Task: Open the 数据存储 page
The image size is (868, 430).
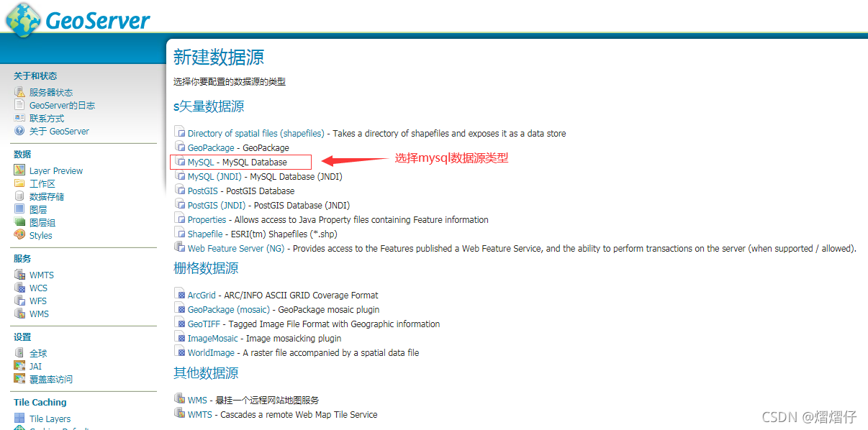Action: coord(46,196)
